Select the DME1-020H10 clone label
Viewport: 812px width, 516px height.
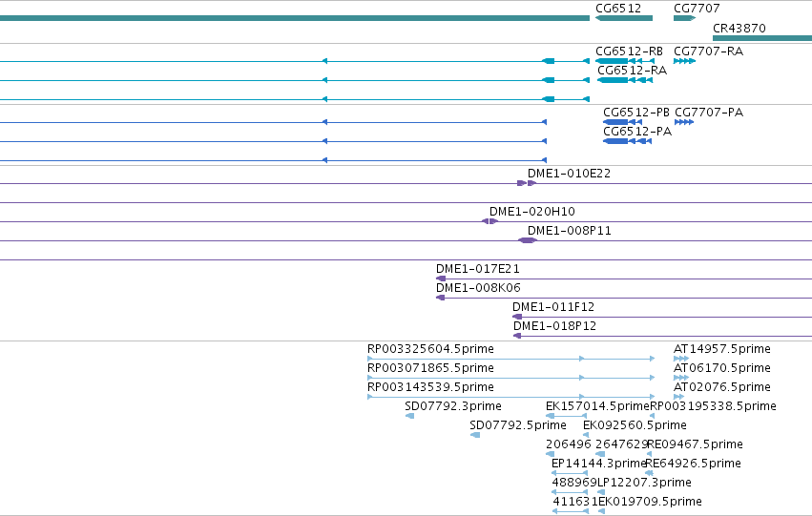tap(532, 212)
